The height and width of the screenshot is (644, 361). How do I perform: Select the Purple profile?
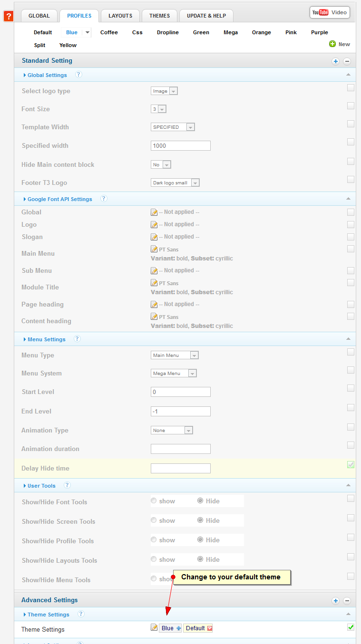(319, 32)
